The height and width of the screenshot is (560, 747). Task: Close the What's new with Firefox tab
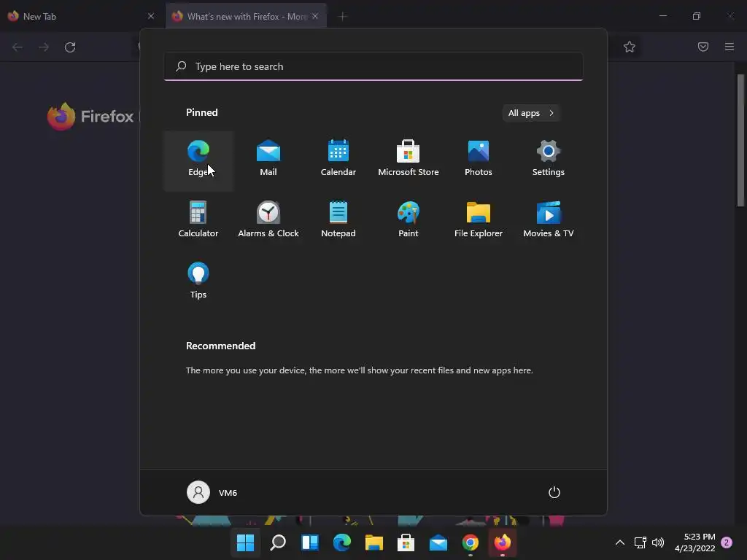(x=315, y=16)
